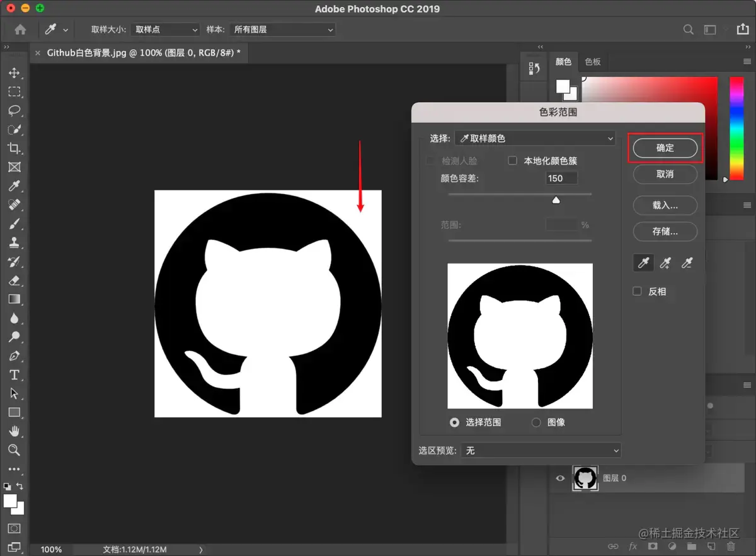
Task: Click the 存储... button
Action: pos(665,231)
